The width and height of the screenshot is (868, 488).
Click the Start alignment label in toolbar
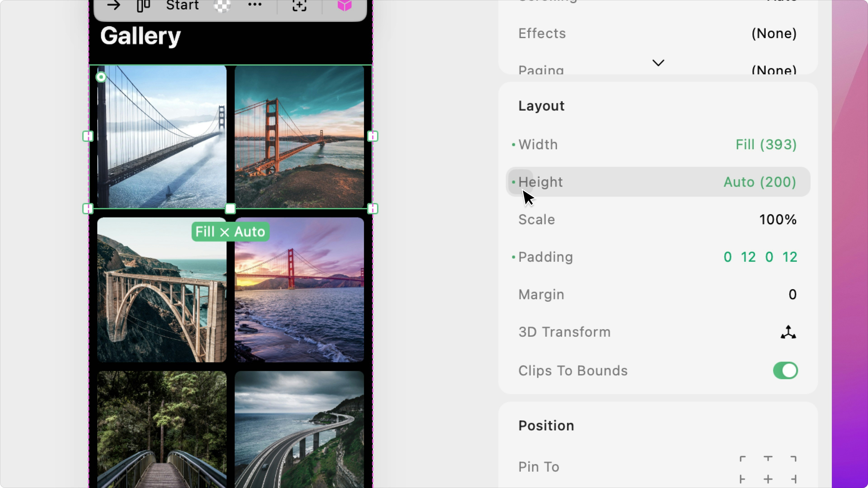(x=182, y=5)
